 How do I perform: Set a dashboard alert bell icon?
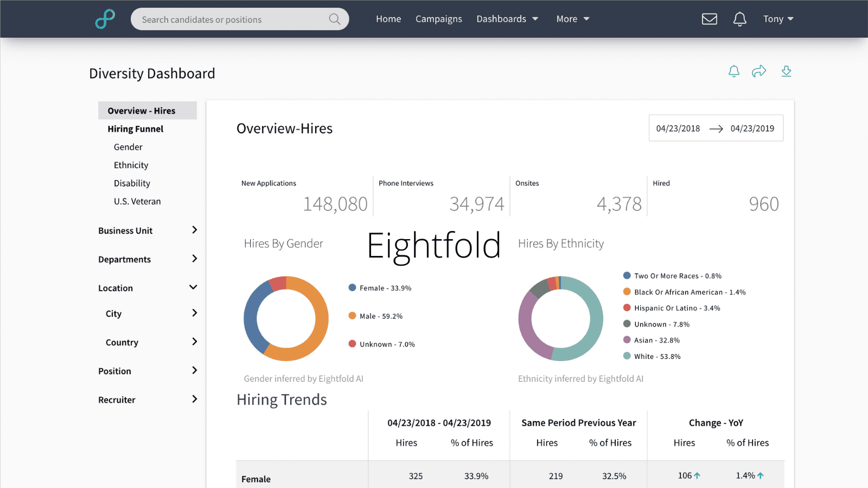[x=733, y=71]
